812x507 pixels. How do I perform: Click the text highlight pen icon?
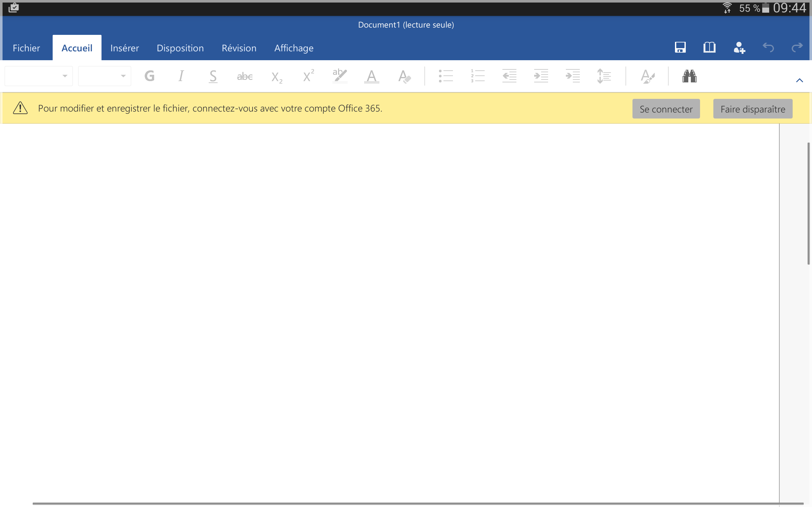coord(340,76)
